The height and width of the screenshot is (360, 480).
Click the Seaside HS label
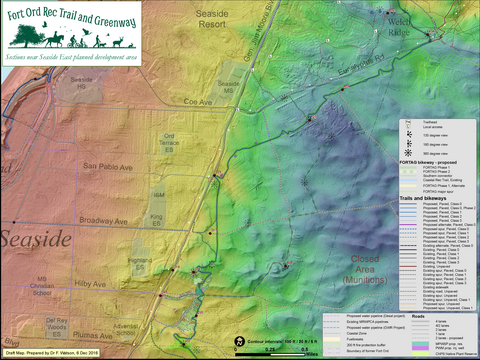pos(81,83)
